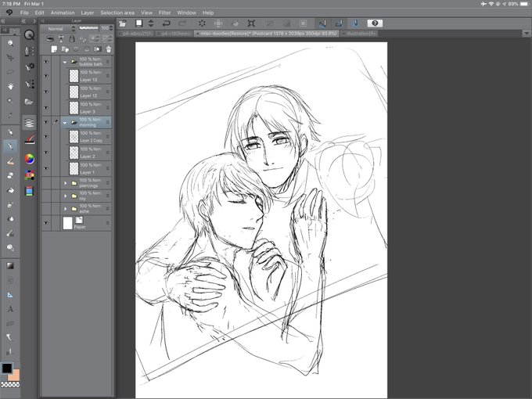Toggle Snap to Ruler

pyautogui.click(x=322, y=23)
